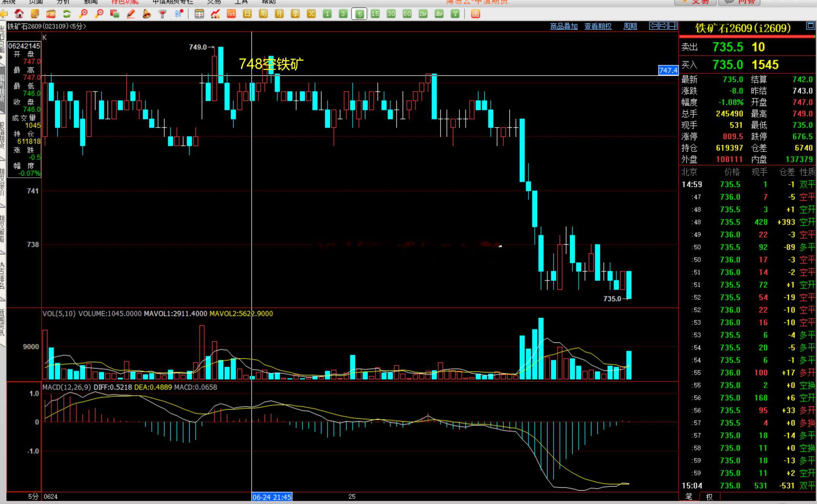Toggle the side panel layout icon
The image size is (817, 504).
(x=673, y=26)
